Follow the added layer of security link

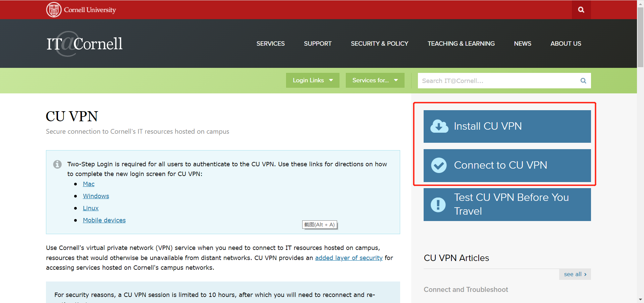tap(349, 258)
